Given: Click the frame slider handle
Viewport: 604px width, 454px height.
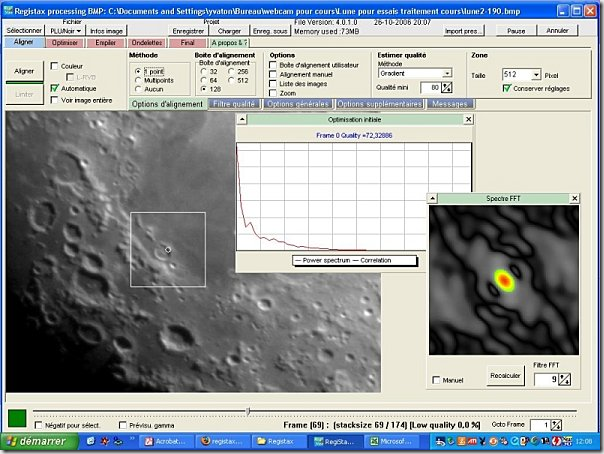Looking at the screenshot, I should click(248, 412).
